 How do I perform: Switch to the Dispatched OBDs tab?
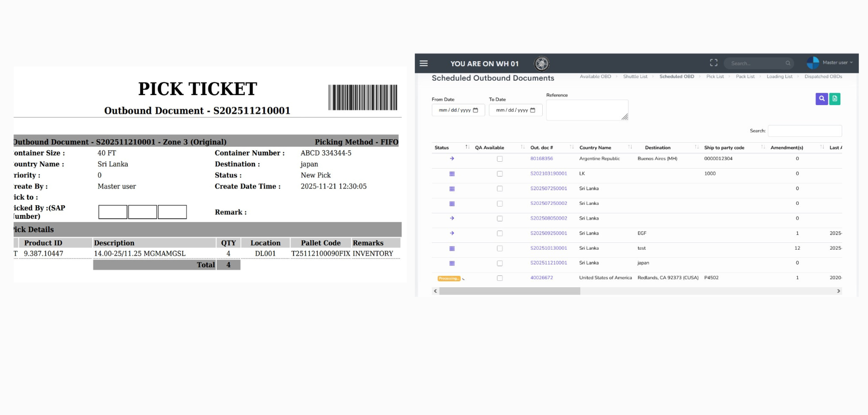823,77
